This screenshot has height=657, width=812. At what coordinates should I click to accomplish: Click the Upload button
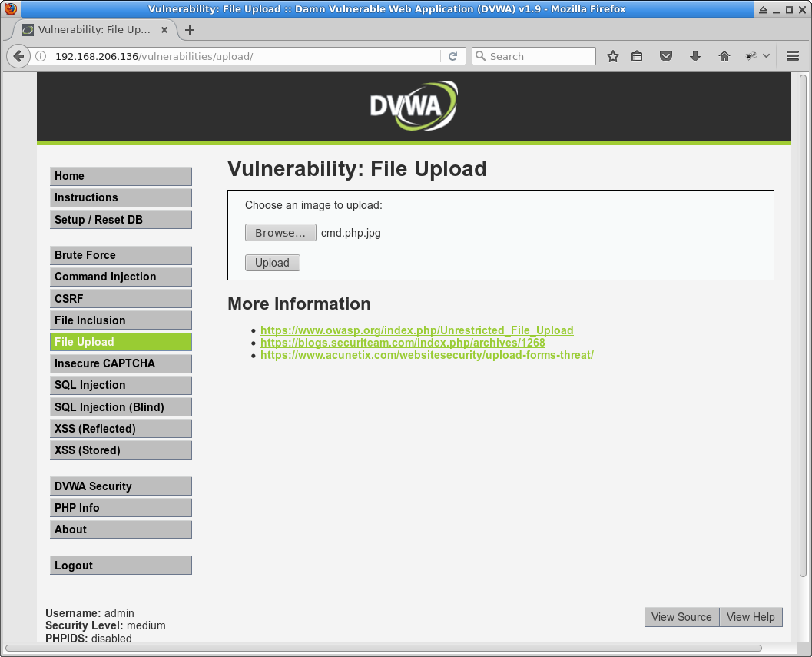pos(273,263)
